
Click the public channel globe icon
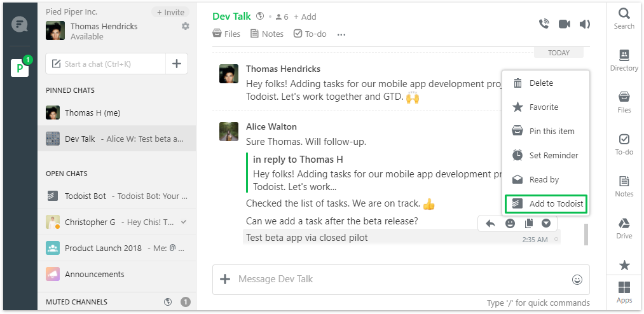point(259,17)
